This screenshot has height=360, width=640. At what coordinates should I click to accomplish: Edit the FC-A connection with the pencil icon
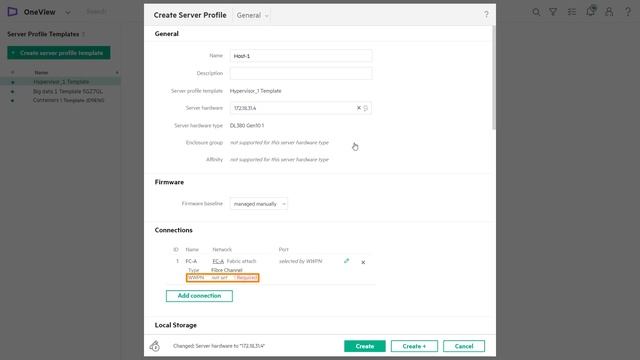pos(347,261)
